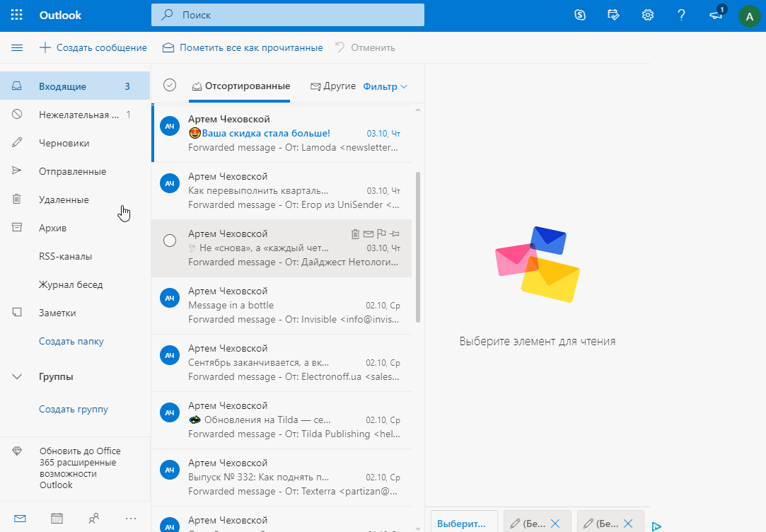Image resolution: width=766 pixels, height=532 pixels.
Task: Open the Calendar module icon
Action: [57, 519]
